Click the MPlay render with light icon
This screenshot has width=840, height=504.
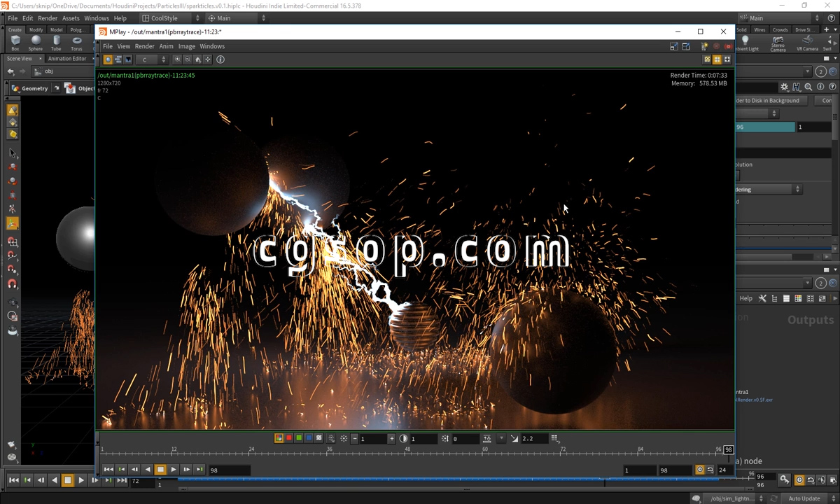[x=705, y=46]
